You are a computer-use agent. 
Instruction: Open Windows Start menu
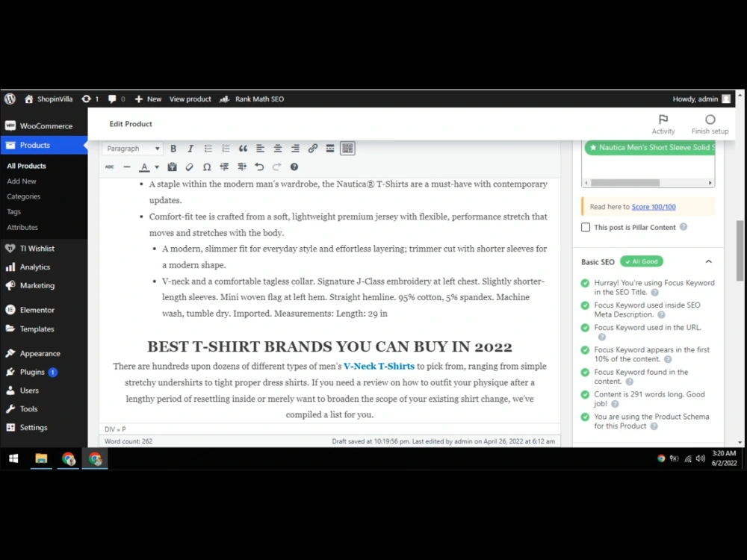click(13, 458)
